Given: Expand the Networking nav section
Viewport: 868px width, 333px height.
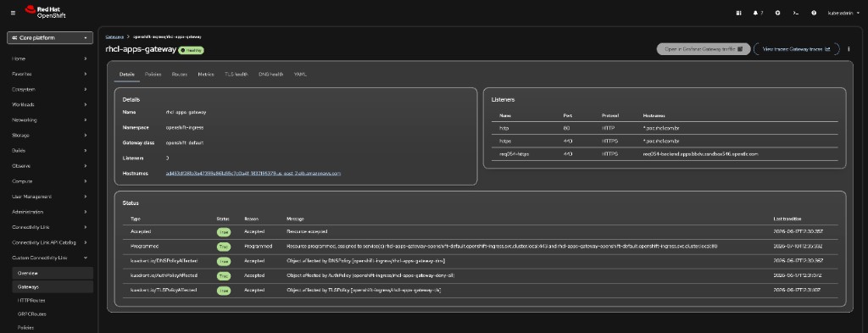Looking at the screenshot, I should [x=50, y=120].
